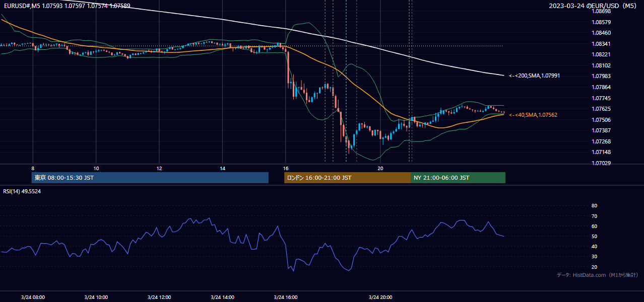The width and height of the screenshot is (644, 302).
Task: Click the 1.08341 price axis value
Action: tap(601, 44)
